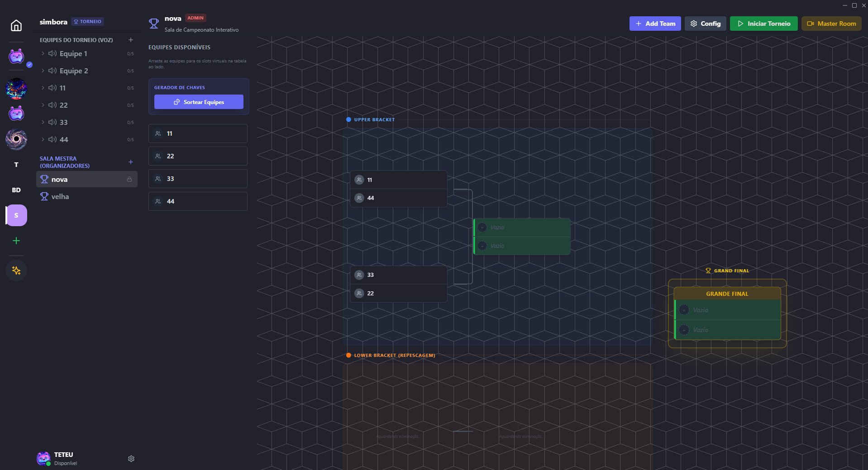The image size is (868, 470).
Task: Open the nova tournament room
Action: 86,179
